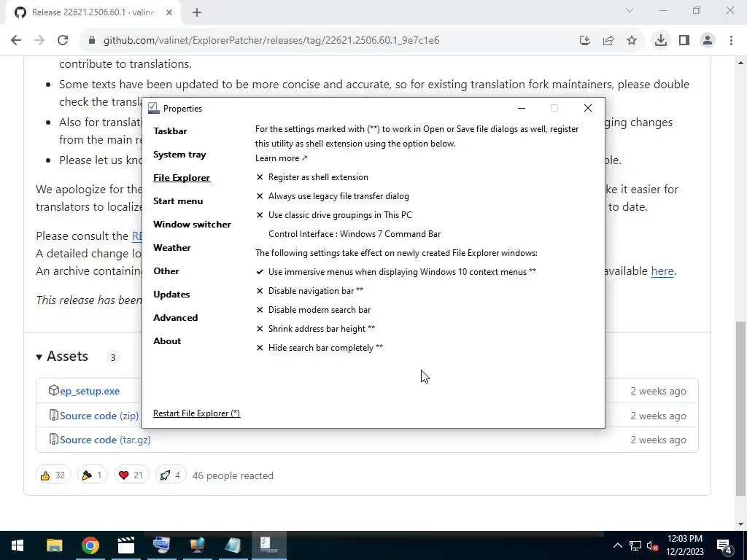This screenshot has width=747, height=560.
Task: Open the Chrome three-dot menu
Action: tap(731, 41)
